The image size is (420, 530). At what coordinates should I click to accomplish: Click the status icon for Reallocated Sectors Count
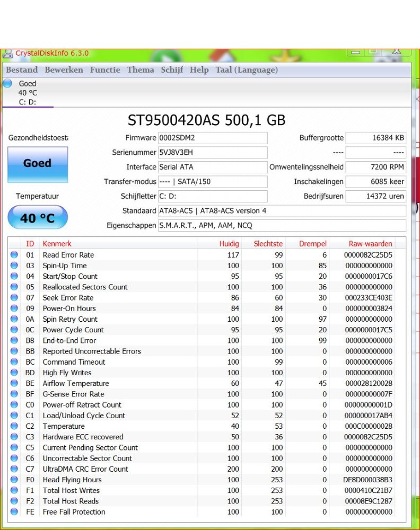coord(14,287)
